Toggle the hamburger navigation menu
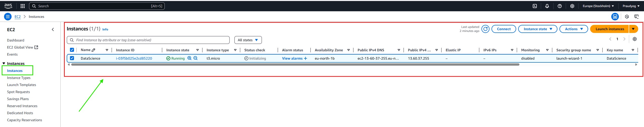Screen dimensions: 644x127 click(8, 17)
